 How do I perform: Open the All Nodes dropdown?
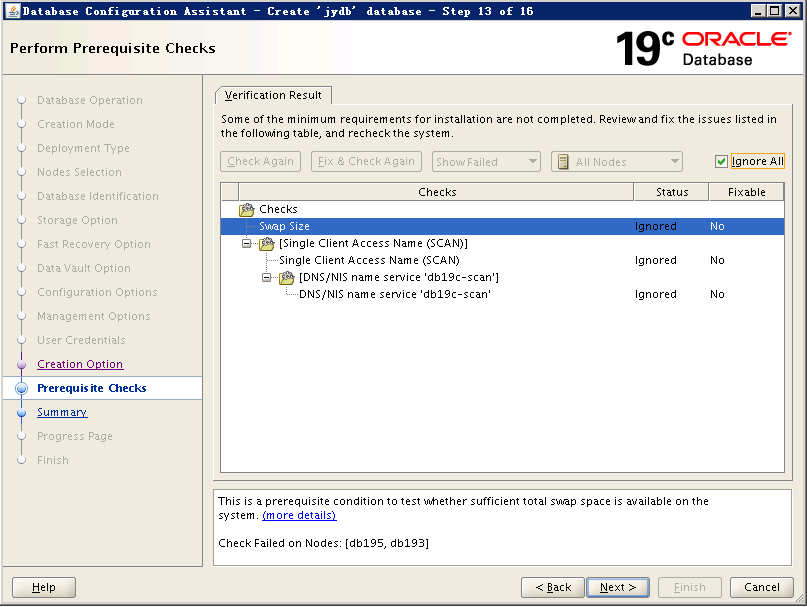(617, 162)
